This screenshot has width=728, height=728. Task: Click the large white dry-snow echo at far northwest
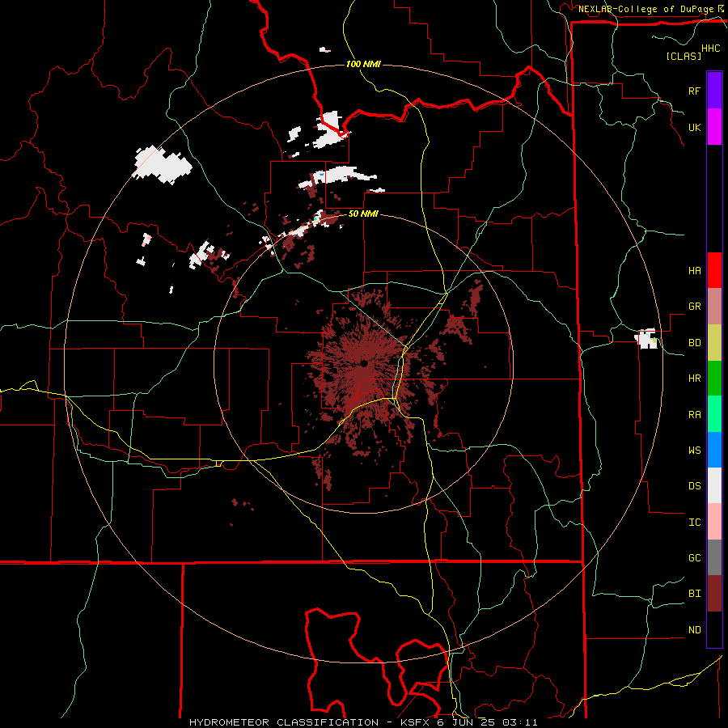pyautogui.click(x=163, y=164)
